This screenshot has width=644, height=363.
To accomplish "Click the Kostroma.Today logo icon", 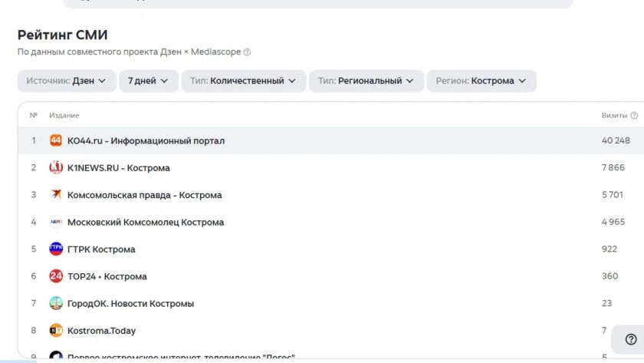I will [x=56, y=331].
